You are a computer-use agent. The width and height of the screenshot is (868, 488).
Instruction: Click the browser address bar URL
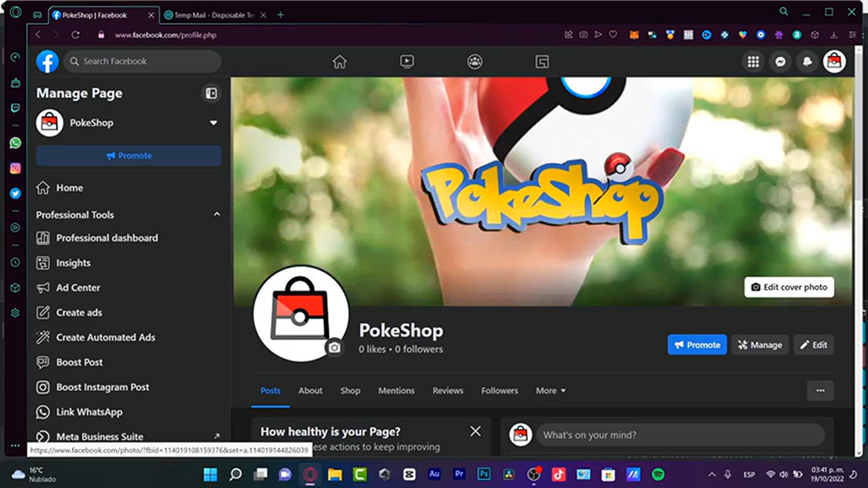click(x=165, y=35)
